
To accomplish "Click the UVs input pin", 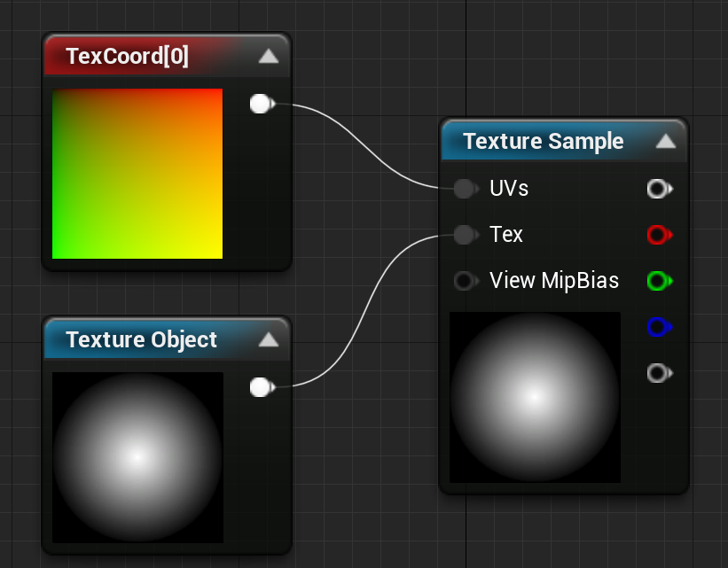I will tap(466, 189).
